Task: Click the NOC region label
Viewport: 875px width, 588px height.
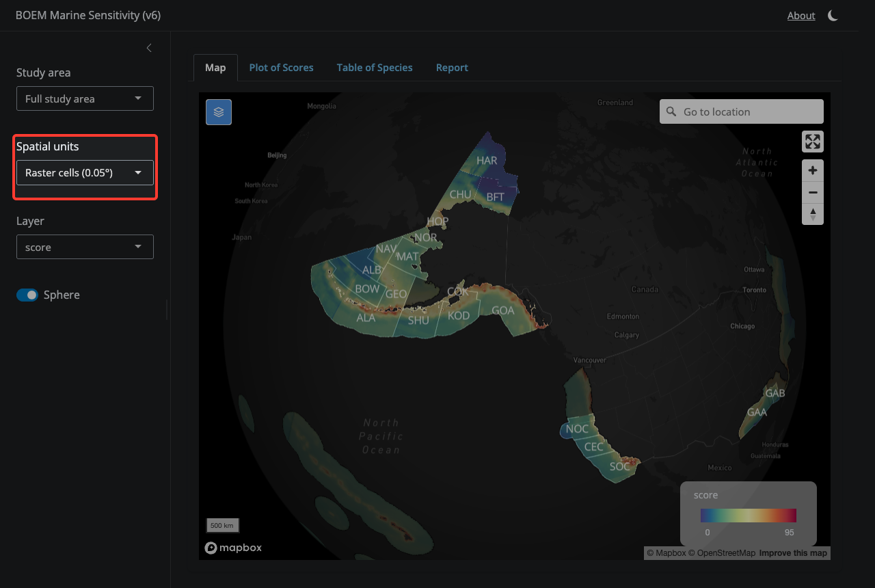Action: [x=577, y=429]
